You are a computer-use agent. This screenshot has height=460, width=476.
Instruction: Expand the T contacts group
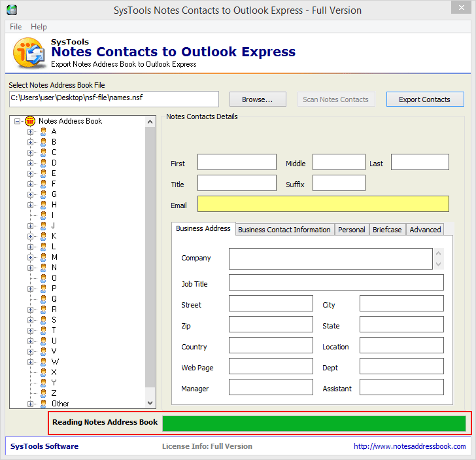30,330
